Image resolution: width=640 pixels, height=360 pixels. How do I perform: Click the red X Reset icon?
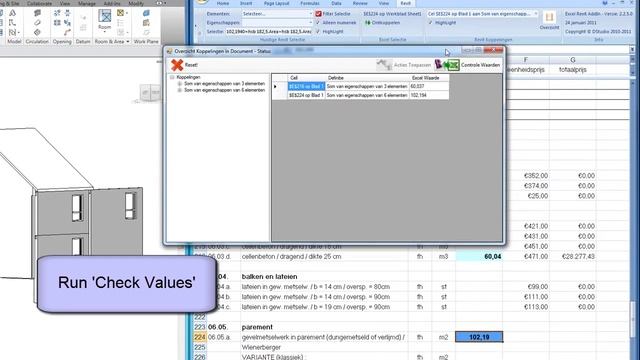click(x=177, y=65)
